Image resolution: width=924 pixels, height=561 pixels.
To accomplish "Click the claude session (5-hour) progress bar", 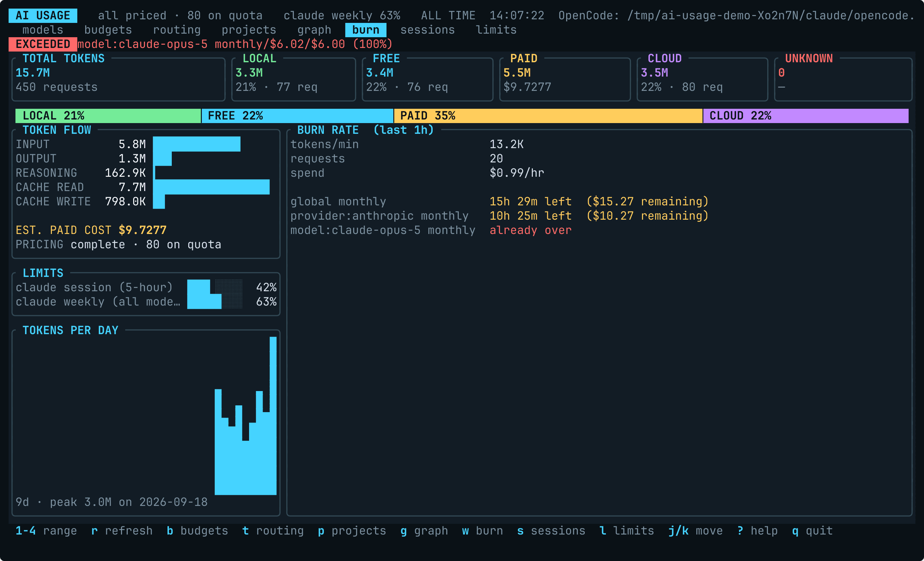I will click(214, 287).
